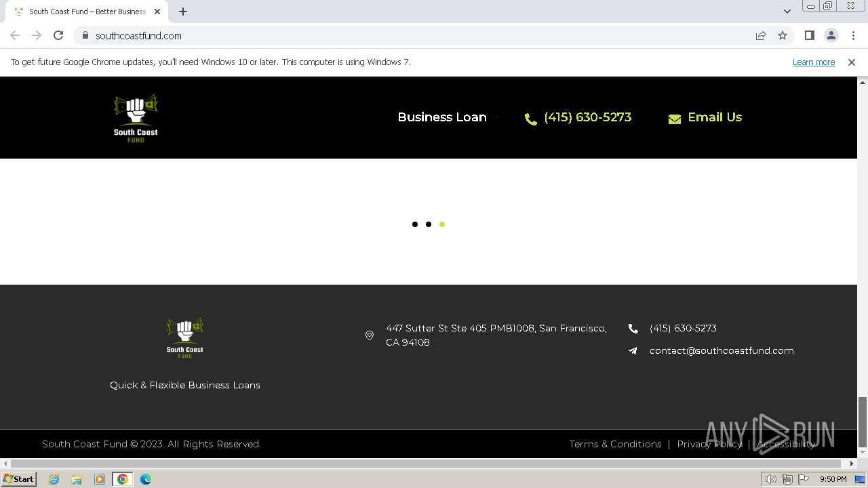
Task: Click the vertical scrollbar down arrow
Action: coord(863,452)
